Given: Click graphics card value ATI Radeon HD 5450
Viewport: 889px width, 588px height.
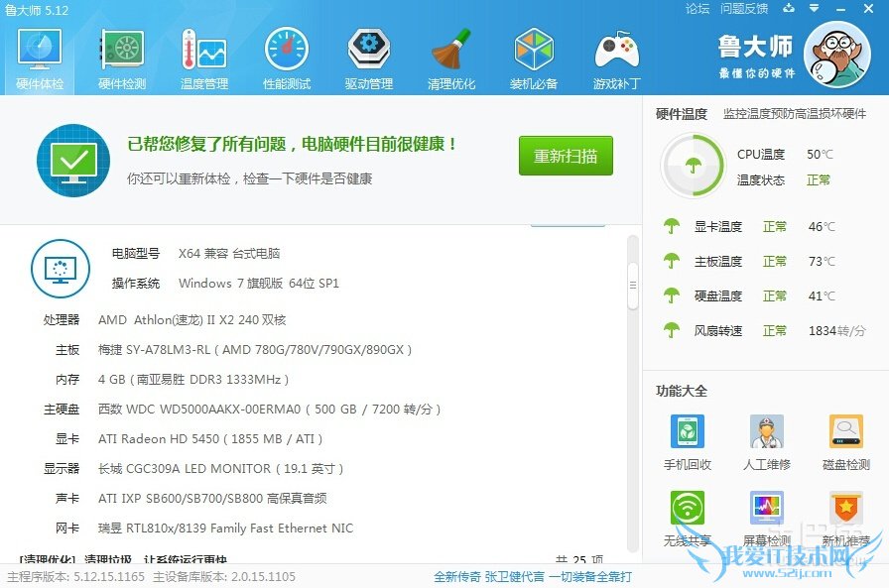Looking at the screenshot, I should pos(210,439).
